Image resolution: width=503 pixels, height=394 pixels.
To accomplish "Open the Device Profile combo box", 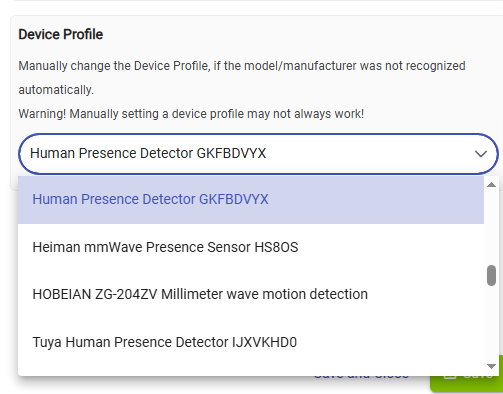I will (x=258, y=154).
